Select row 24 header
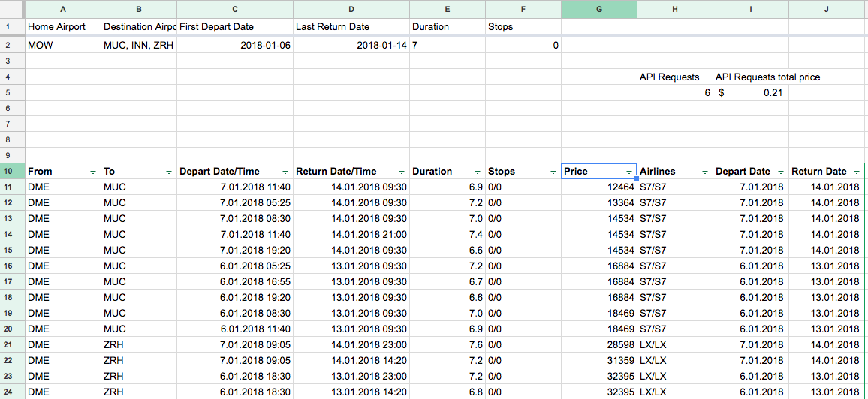The image size is (868, 399). [x=12, y=391]
